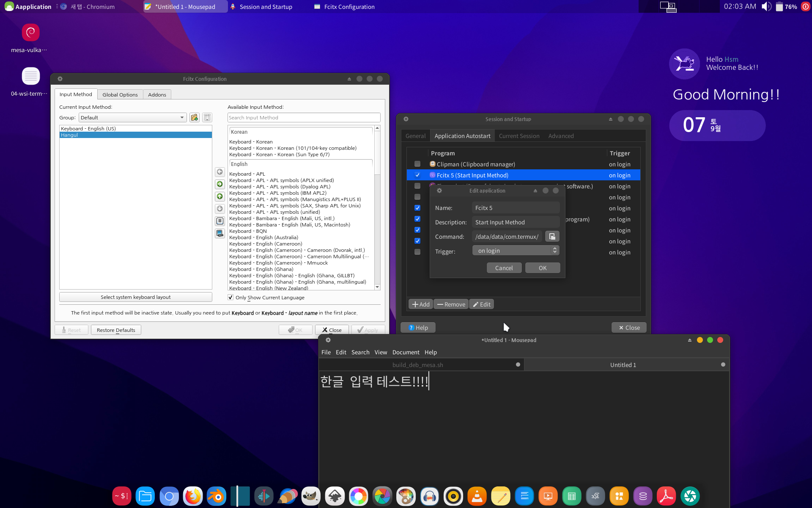Click the add group icon beside Default
The height and width of the screenshot is (508, 812).
point(195,118)
